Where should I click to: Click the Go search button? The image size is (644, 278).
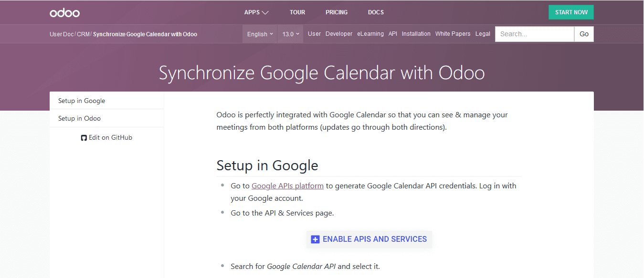pyautogui.click(x=584, y=34)
